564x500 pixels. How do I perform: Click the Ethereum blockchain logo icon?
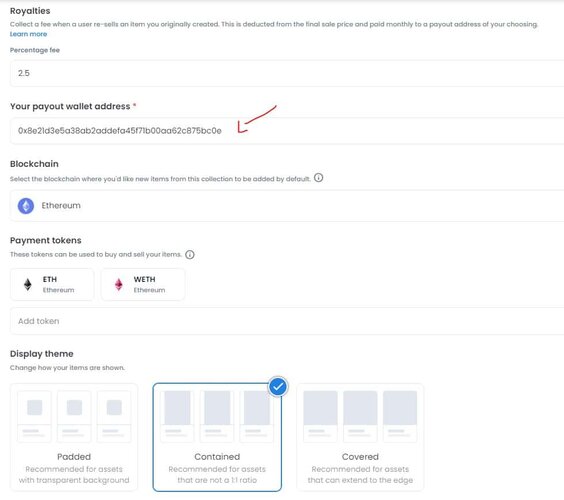[x=26, y=206]
